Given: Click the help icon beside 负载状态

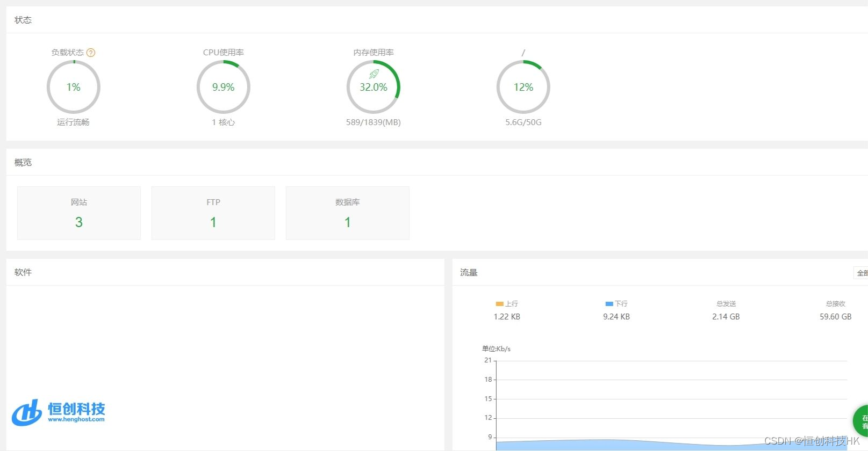Looking at the screenshot, I should (91, 53).
